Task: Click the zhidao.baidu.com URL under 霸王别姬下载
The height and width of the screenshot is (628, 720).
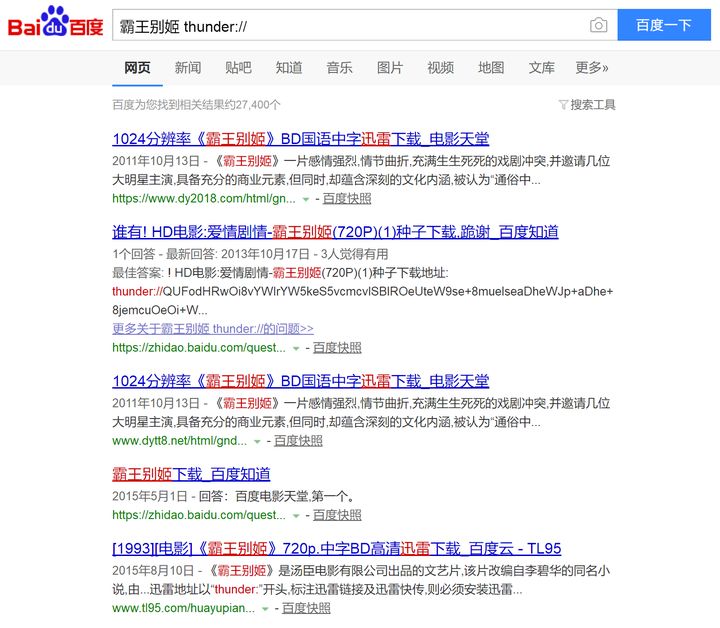Action: click(199, 515)
